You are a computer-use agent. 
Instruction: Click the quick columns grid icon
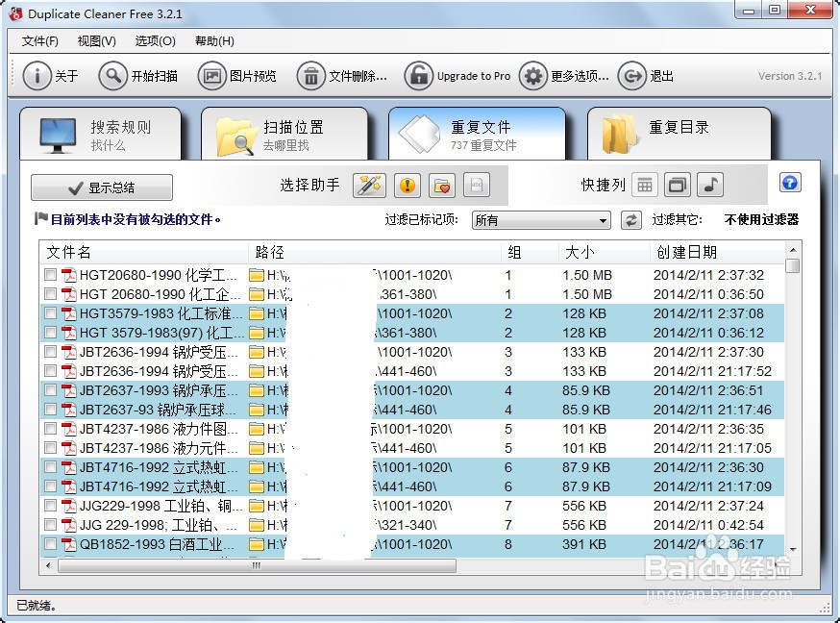tap(645, 186)
